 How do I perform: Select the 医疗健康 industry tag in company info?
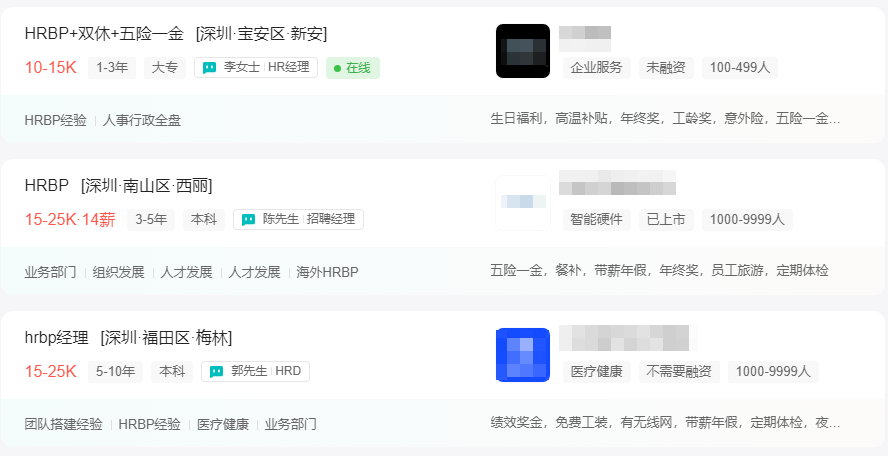(596, 372)
